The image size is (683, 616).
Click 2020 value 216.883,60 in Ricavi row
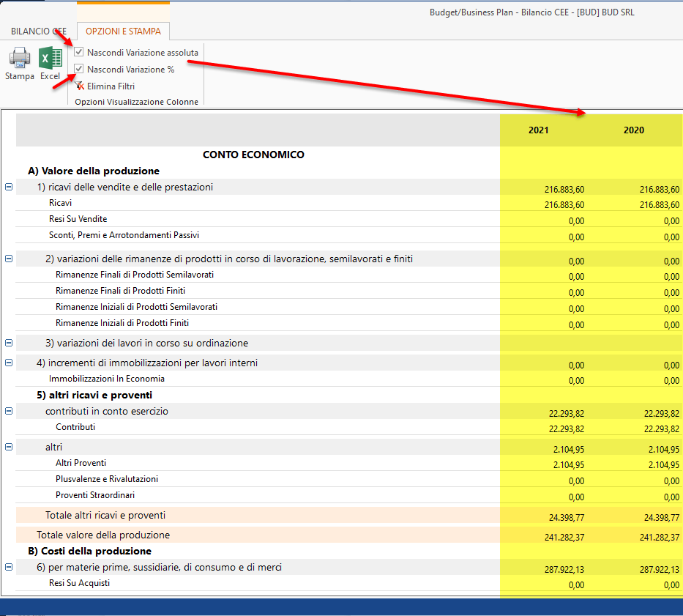tap(660, 205)
